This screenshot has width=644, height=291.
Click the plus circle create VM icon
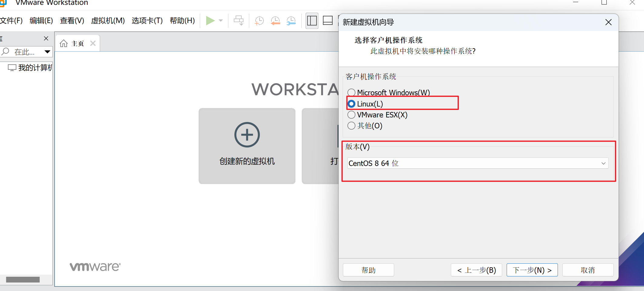[x=247, y=135]
